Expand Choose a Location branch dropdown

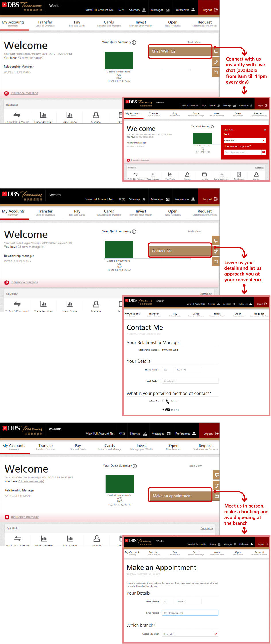tap(190, 634)
